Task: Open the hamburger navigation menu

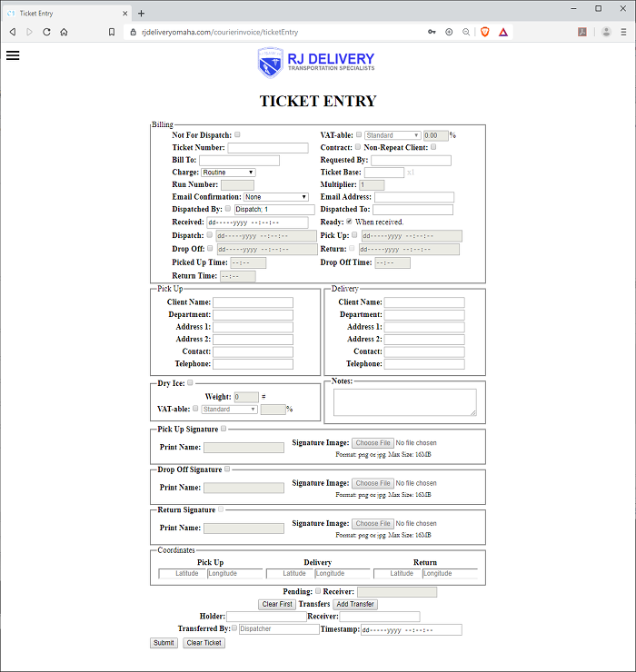Action: 13,54
